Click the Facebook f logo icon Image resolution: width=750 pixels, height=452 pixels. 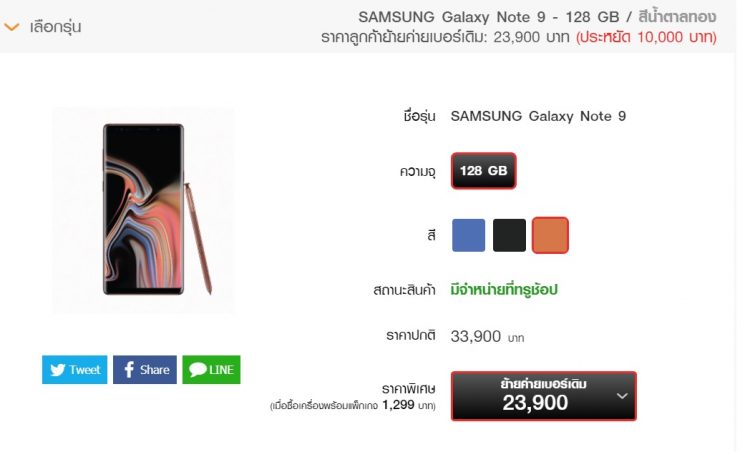(129, 370)
